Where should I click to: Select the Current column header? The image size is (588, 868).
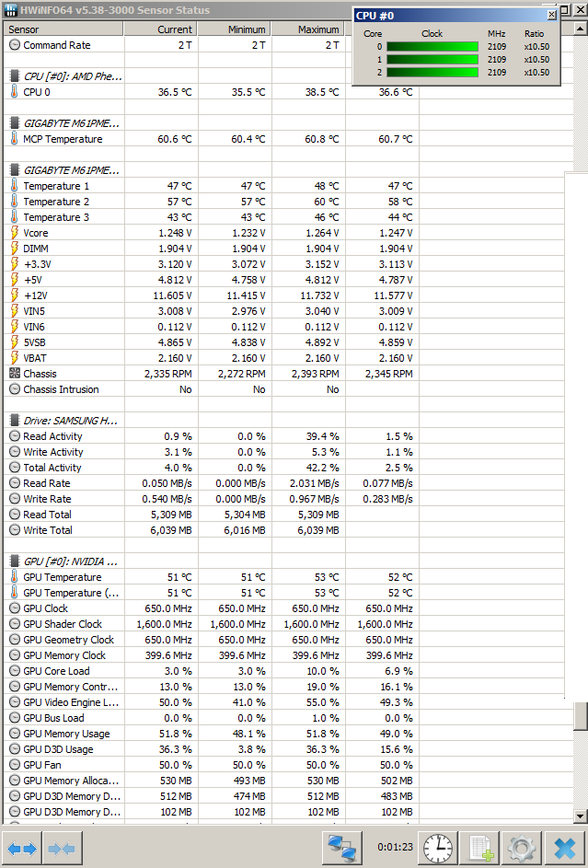coord(160,29)
